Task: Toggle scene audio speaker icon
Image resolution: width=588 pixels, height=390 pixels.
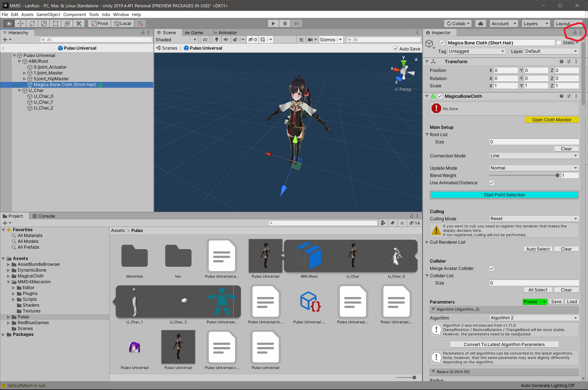Action: coord(226,40)
